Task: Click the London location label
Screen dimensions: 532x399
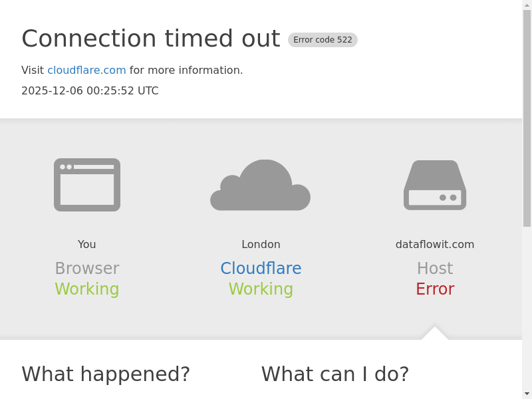Action: [261, 245]
